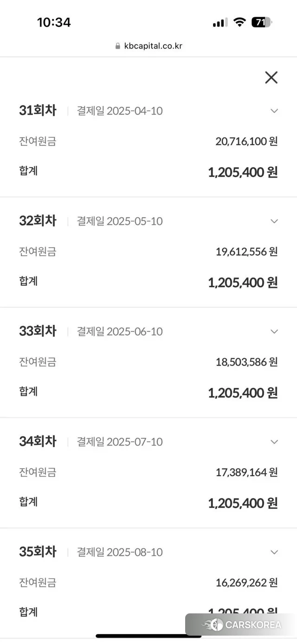Select the 31회차 installment heading
This screenshot has height=644, width=297.
point(38,111)
